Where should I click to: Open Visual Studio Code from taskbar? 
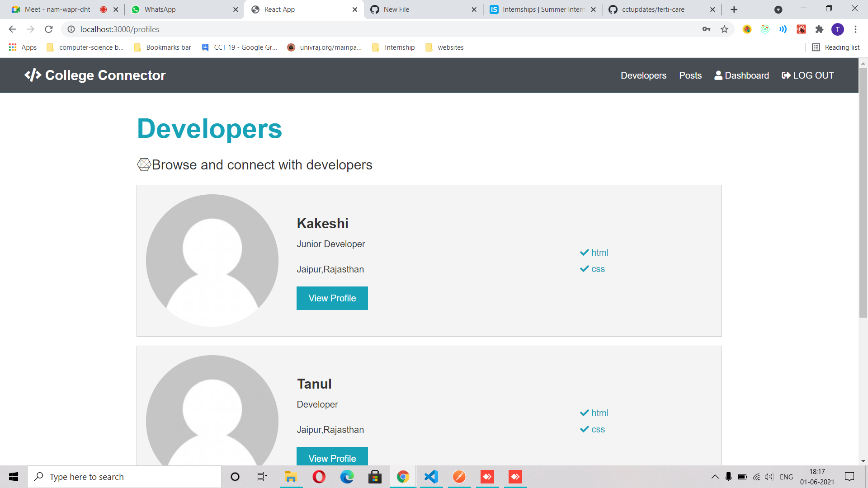pyautogui.click(x=431, y=477)
